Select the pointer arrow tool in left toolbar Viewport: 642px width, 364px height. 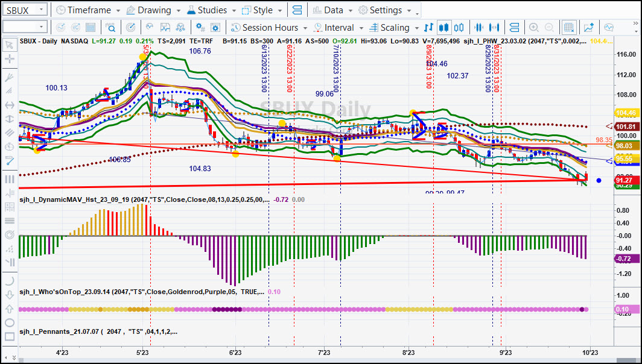coord(9,45)
